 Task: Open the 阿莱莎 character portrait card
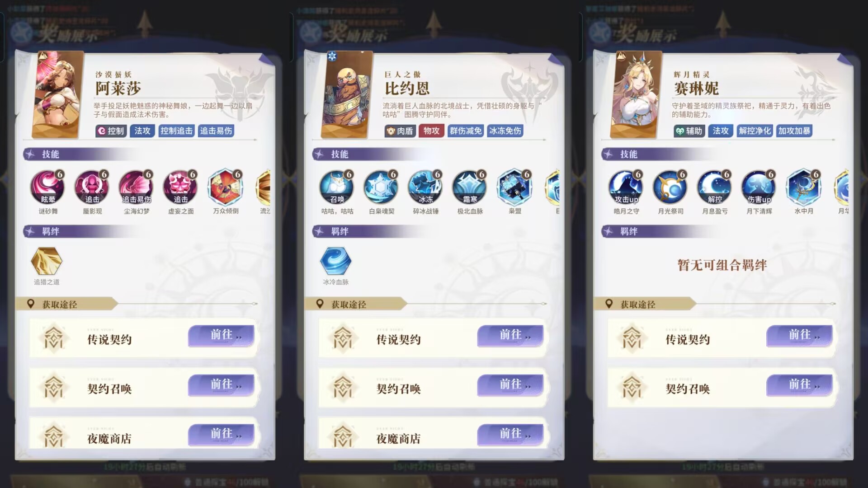58,94
